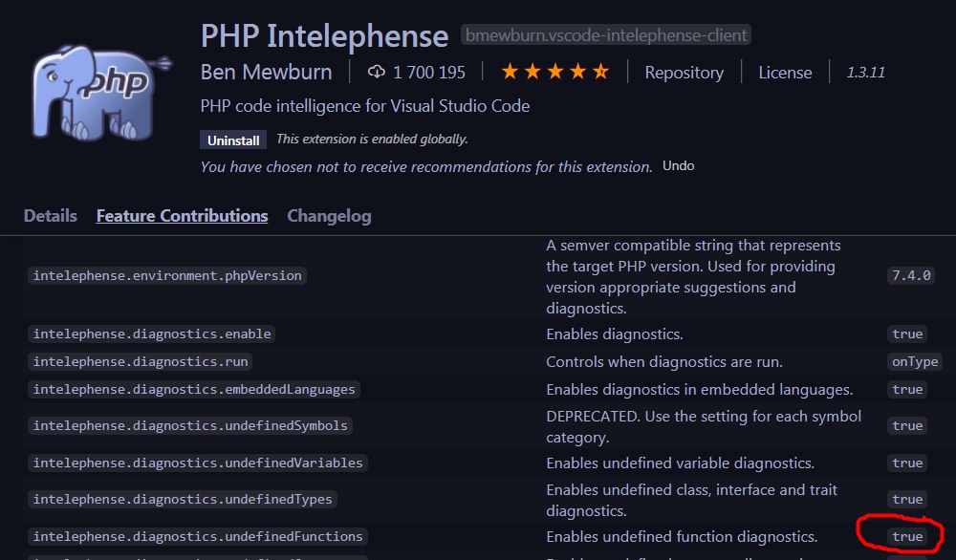
Task: Click 'Enables undefined variable diagnostics.' description
Action: tap(680, 463)
